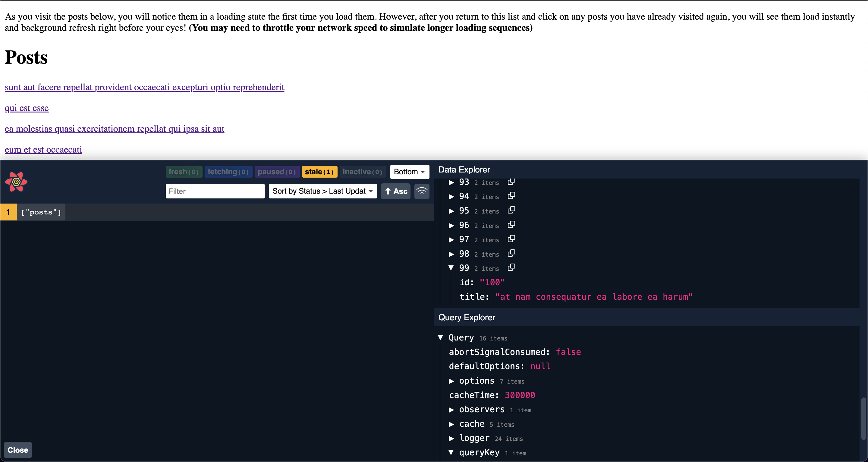Viewport: 868px width, 462px height.
Task: Open the Bottom position dropdown
Action: [409, 172]
